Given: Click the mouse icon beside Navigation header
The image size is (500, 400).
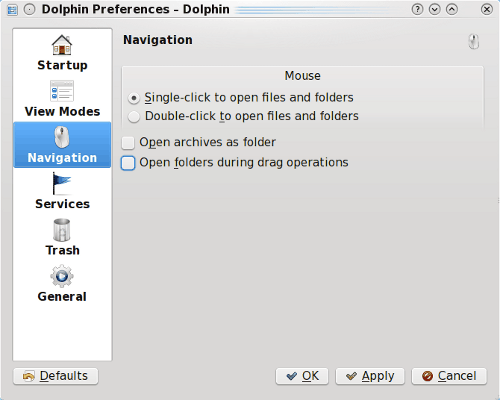Looking at the screenshot, I should click(474, 42).
